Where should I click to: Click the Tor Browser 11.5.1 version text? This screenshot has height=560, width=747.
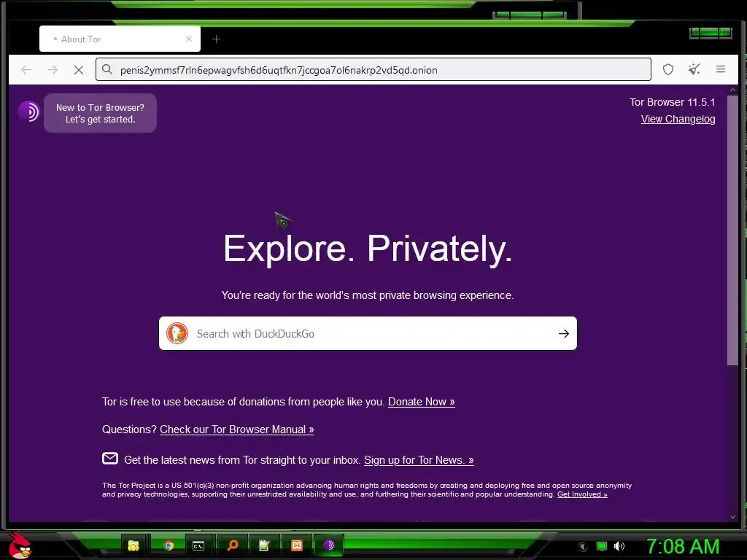(672, 102)
